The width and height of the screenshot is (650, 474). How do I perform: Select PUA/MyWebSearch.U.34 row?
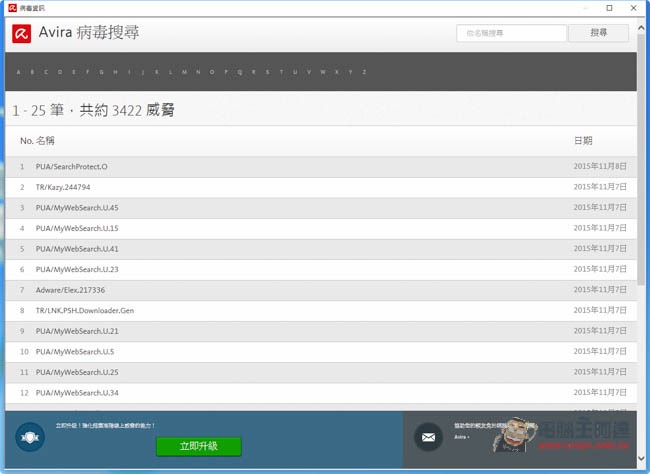pos(321,393)
